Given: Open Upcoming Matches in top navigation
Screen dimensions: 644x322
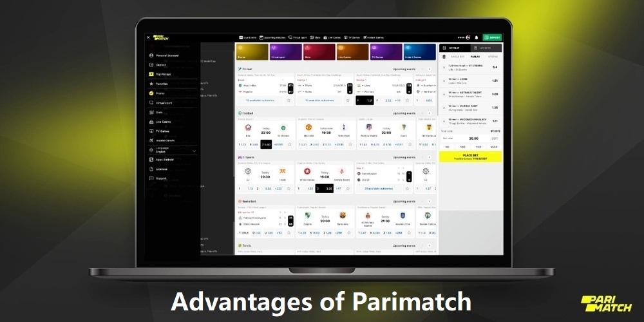Looking at the screenshot, I should 272,37.
